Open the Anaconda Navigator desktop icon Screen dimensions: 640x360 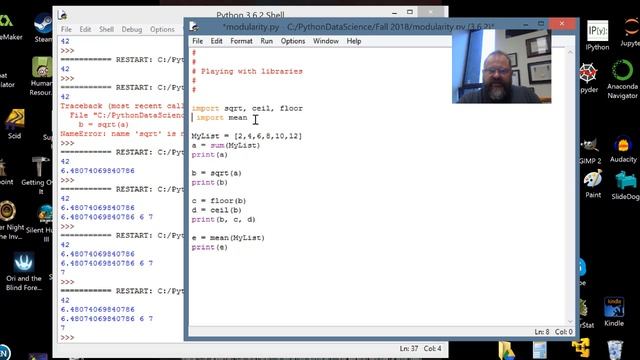(x=622, y=80)
